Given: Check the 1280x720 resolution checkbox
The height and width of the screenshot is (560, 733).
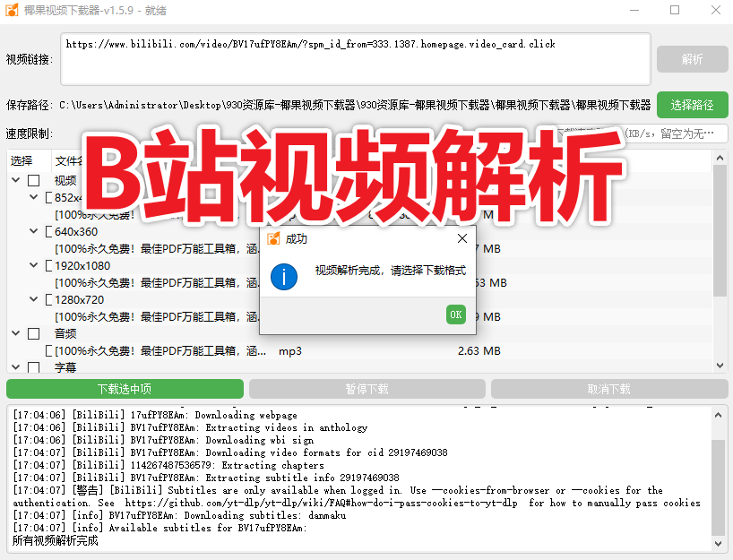Looking at the screenshot, I should [x=48, y=300].
